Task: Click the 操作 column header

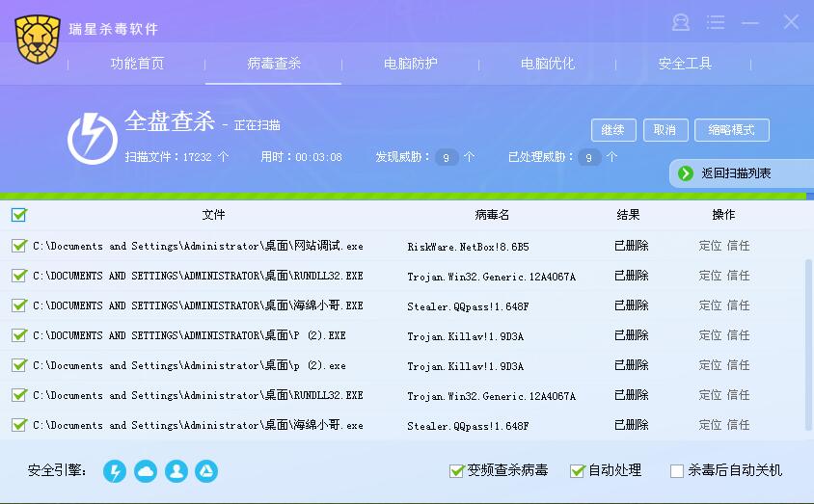Action: [x=723, y=215]
